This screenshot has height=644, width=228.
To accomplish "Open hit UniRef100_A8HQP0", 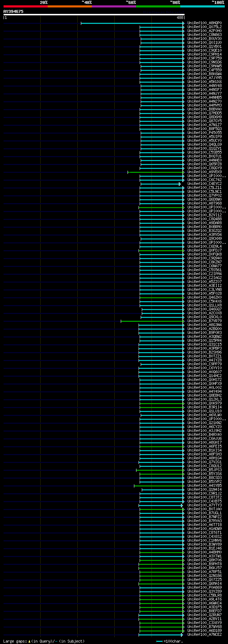I will click(204, 23).
